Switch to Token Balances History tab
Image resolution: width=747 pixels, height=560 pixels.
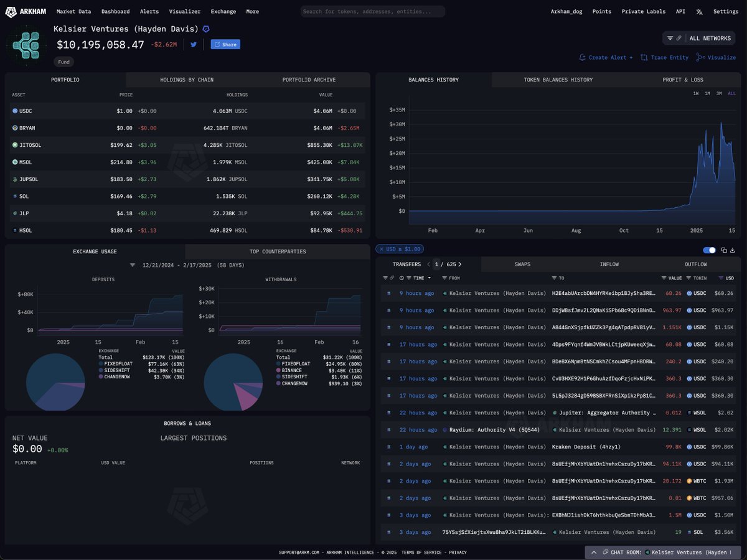coord(558,80)
